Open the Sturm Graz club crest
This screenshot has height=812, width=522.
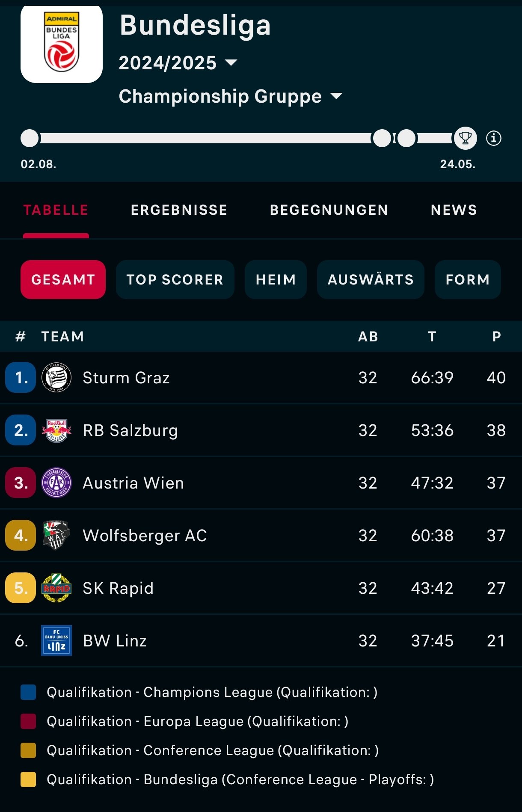click(56, 378)
